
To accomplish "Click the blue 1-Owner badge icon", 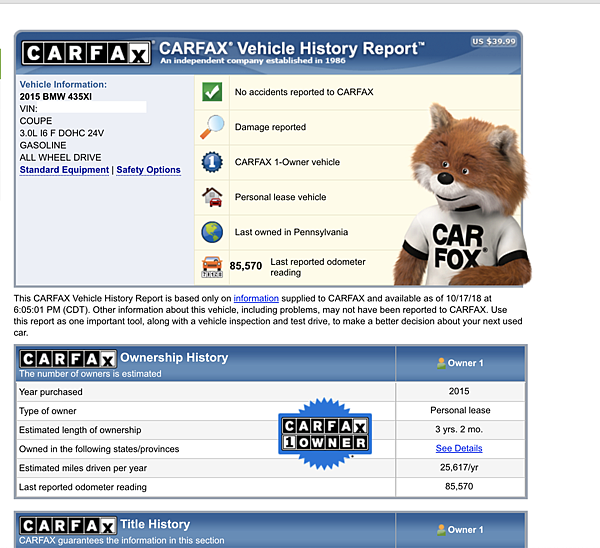I will click(212, 162).
